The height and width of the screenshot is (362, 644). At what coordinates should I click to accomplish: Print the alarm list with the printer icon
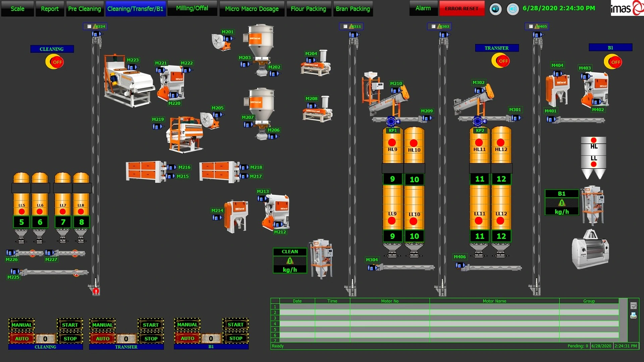click(x=633, y=315)
